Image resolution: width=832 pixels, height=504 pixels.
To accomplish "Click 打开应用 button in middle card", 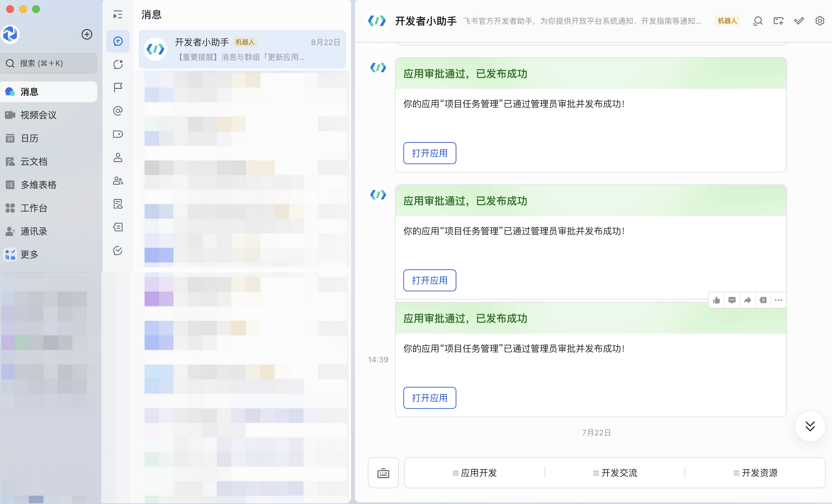I will 430,281.
